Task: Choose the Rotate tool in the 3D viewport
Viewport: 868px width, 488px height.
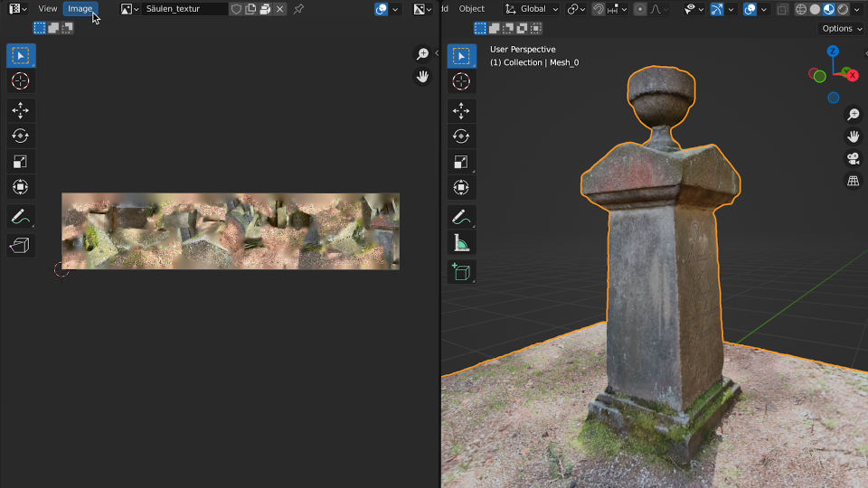Action: (461, 136)
